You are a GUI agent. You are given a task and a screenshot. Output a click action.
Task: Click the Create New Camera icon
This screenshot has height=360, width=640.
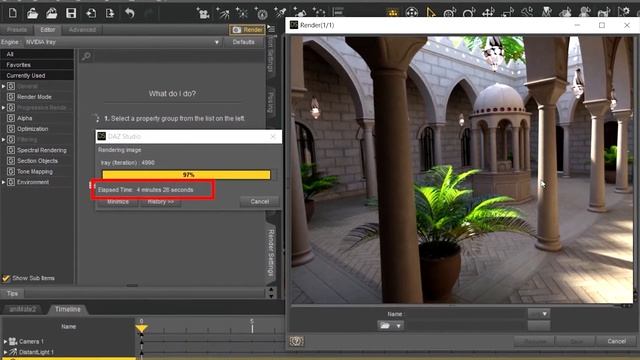point(203,13)
